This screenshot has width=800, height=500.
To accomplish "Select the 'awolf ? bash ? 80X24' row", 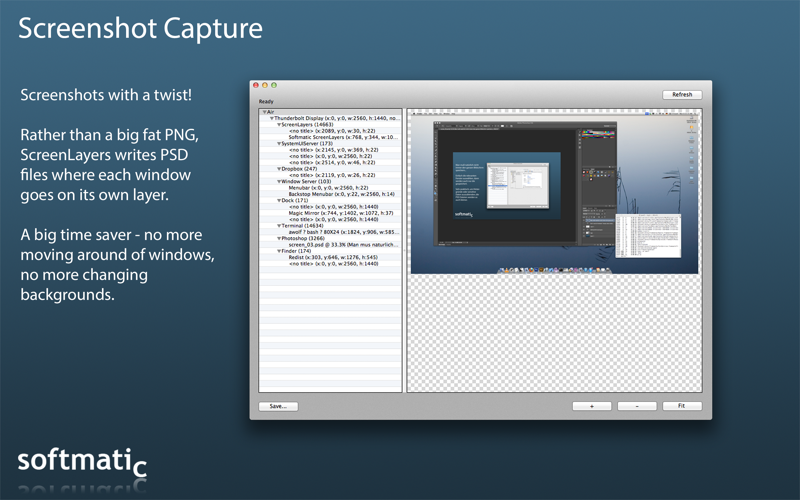I will point(330,232).
